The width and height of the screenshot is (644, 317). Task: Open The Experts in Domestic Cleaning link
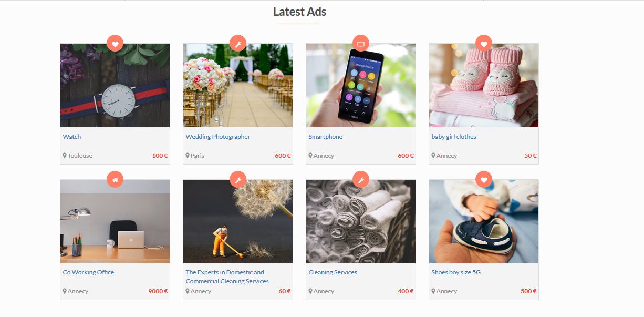click(227, 277)
